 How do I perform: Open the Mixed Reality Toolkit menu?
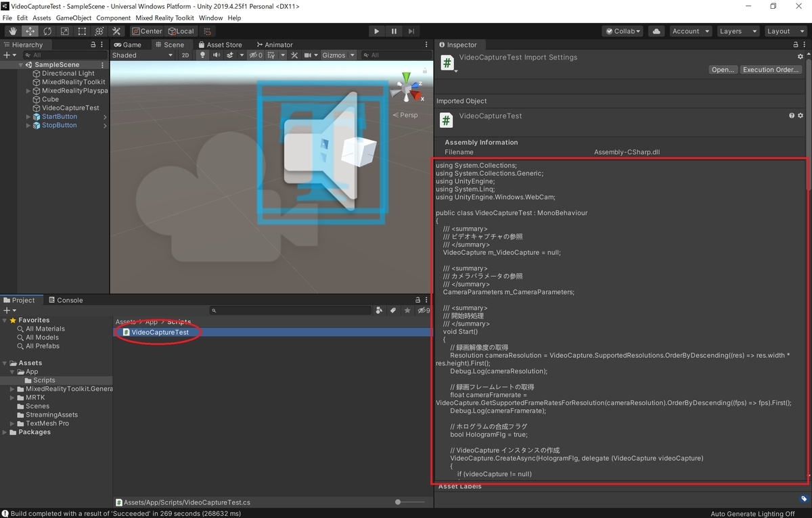tap(165, 18)
